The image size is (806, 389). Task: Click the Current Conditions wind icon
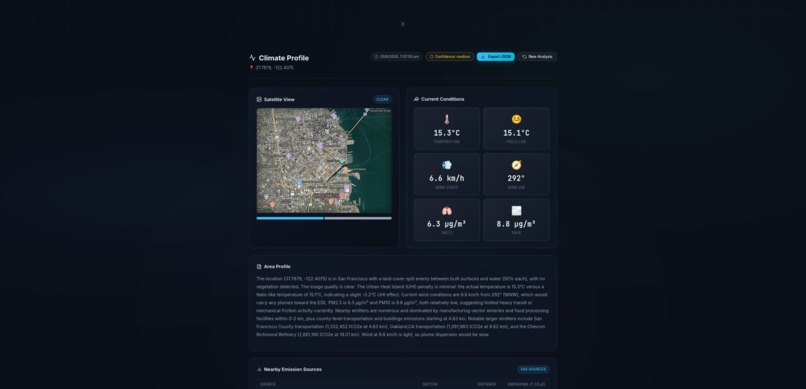(x=416, y=99)
